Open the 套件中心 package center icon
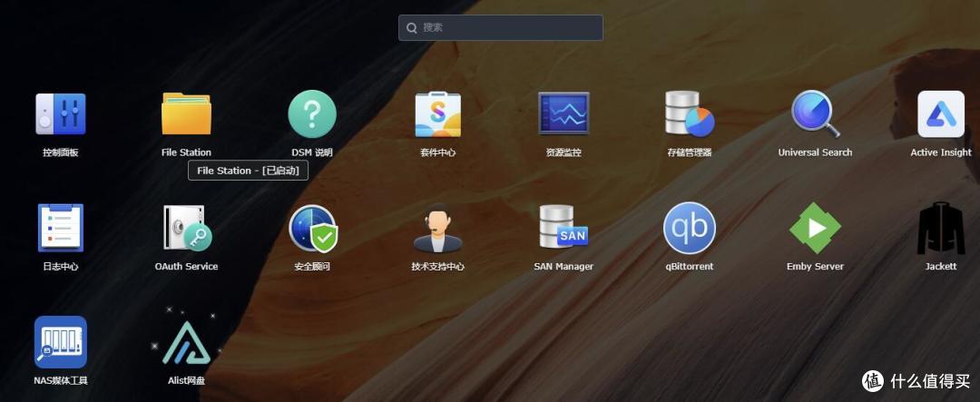Screen dimensions: 980x402 [x=438, y=113]
